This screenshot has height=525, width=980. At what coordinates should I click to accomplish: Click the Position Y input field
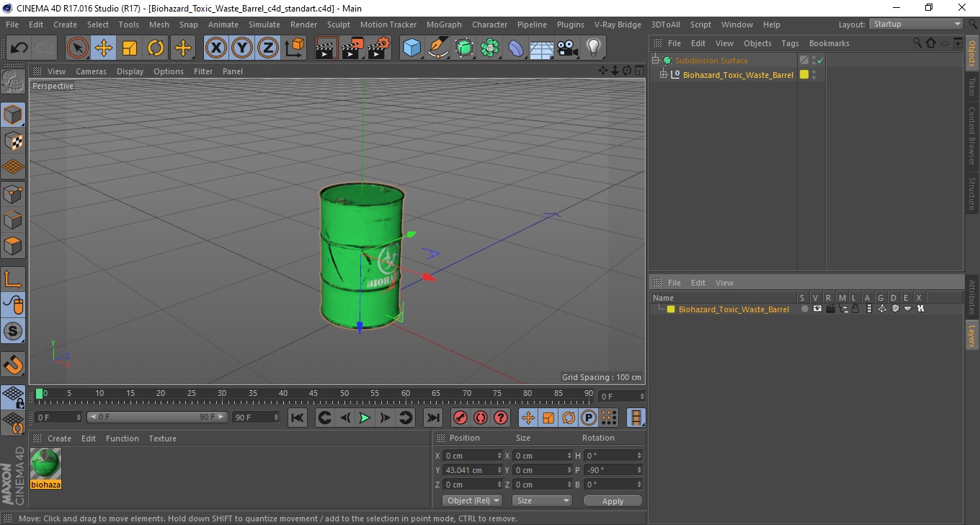[x=472, y=470]
